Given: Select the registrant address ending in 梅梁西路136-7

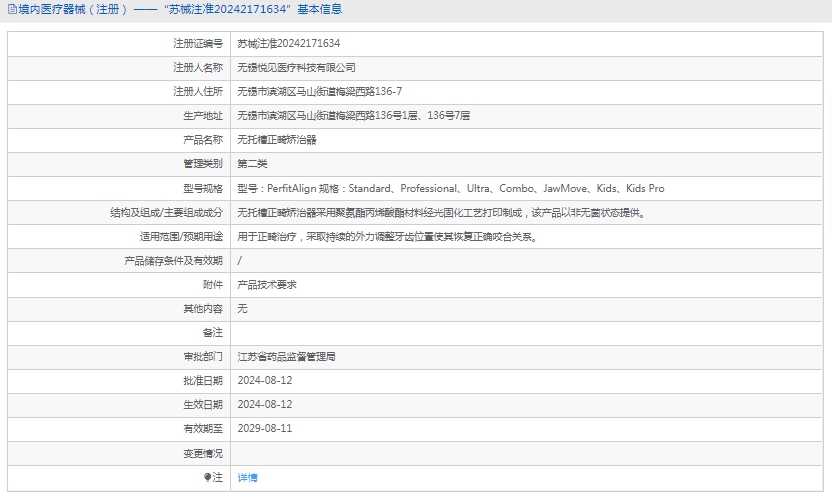Looking at the screenshot, I should tap(320, 92).
